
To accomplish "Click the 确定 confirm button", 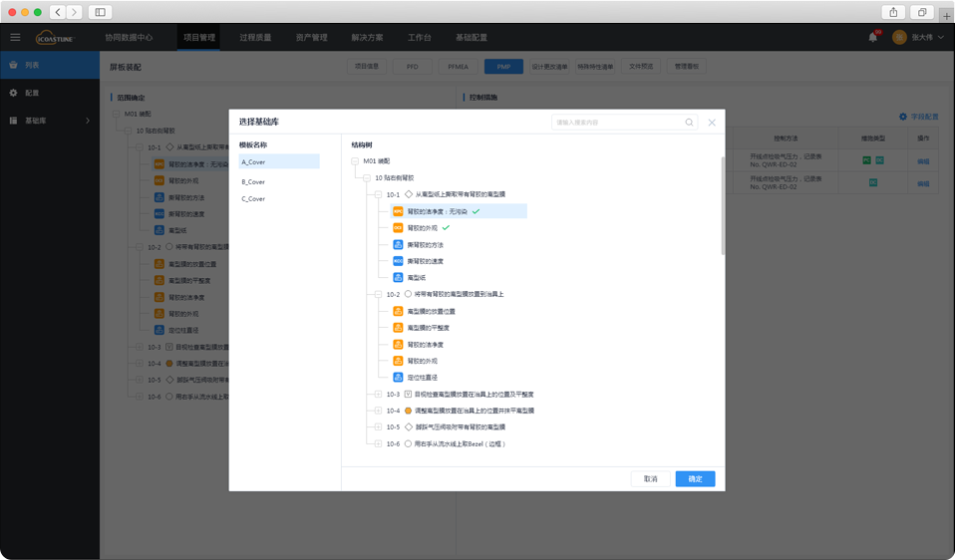I will (x=695, y=479).
